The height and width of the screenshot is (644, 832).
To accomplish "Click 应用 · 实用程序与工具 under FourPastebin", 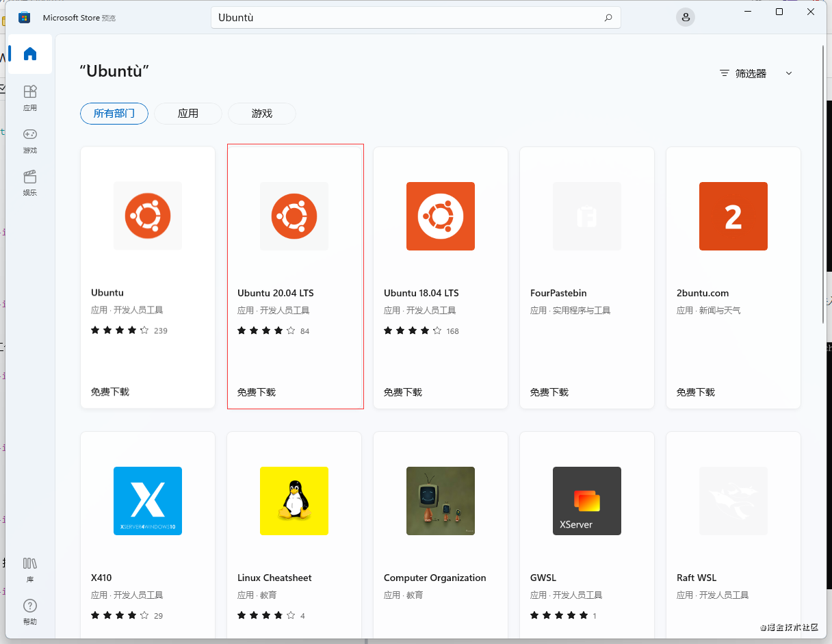I will click(570, 311).
